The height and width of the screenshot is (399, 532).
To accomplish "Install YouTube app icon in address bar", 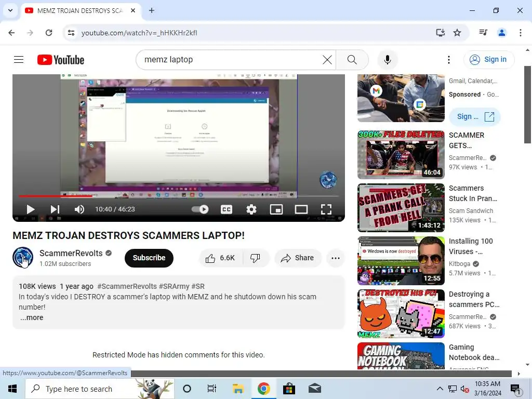I will click(x=440, y=33).
